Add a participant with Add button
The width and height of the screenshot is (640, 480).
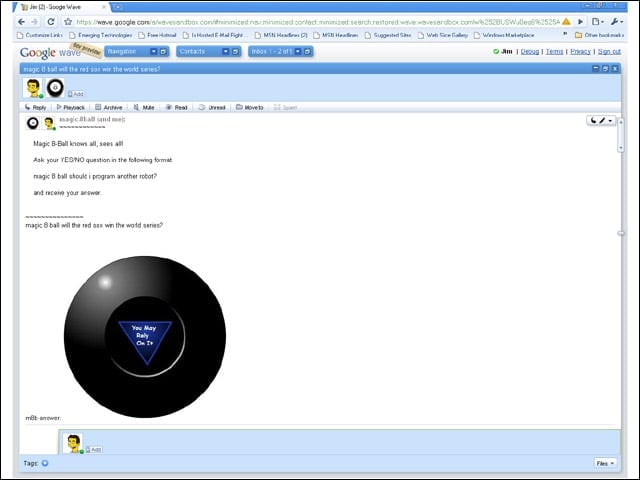[76, 94]
